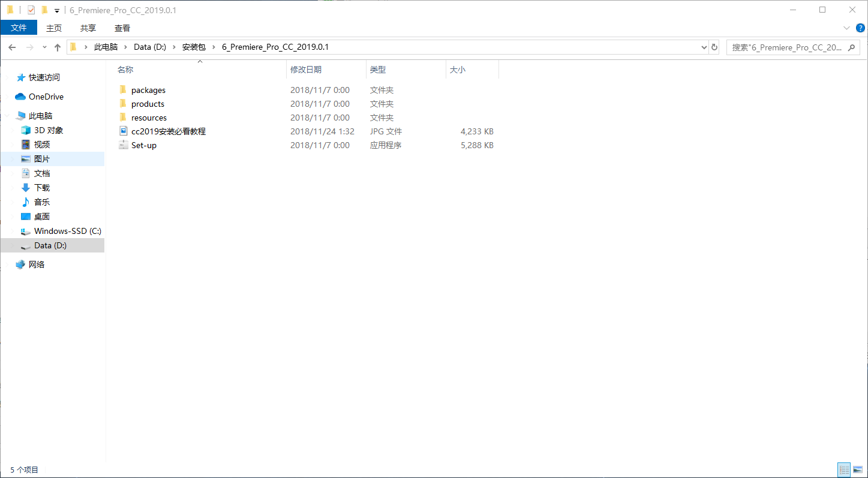Open the Help question mark icon
The width and height of the screenshot is (868, 478).
click(860, 28)
